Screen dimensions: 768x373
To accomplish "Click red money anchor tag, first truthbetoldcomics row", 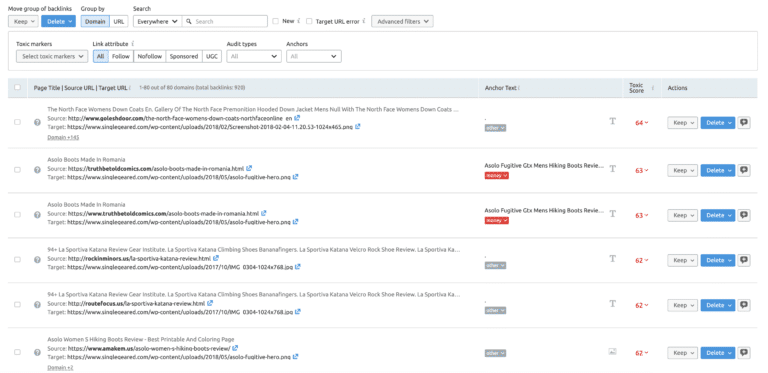I will click(497, 175).
